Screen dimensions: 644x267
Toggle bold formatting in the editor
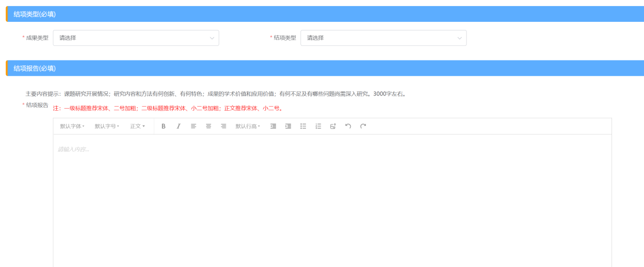pos(163,126)
